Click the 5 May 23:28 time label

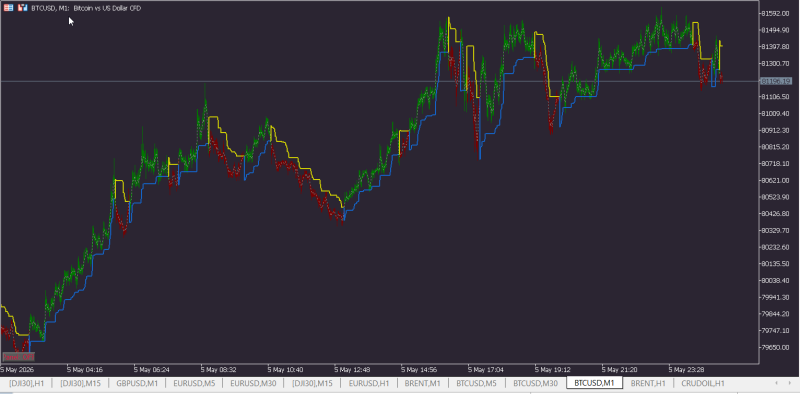(687, 370)
